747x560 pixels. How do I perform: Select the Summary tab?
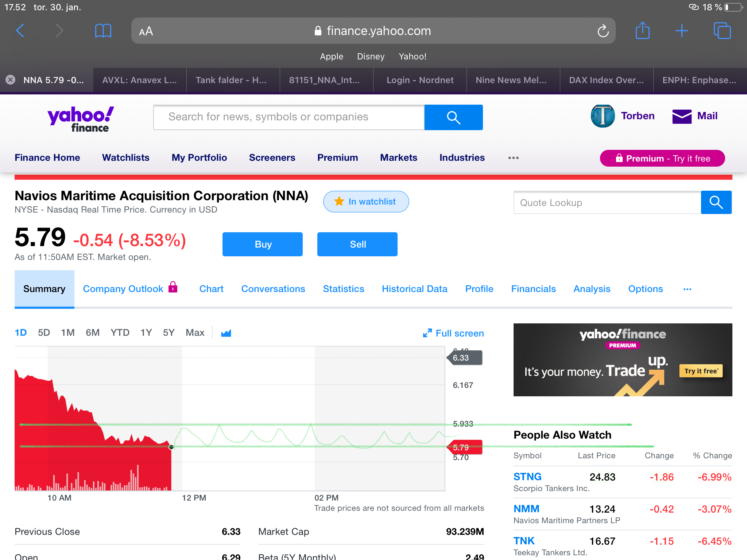44,289
